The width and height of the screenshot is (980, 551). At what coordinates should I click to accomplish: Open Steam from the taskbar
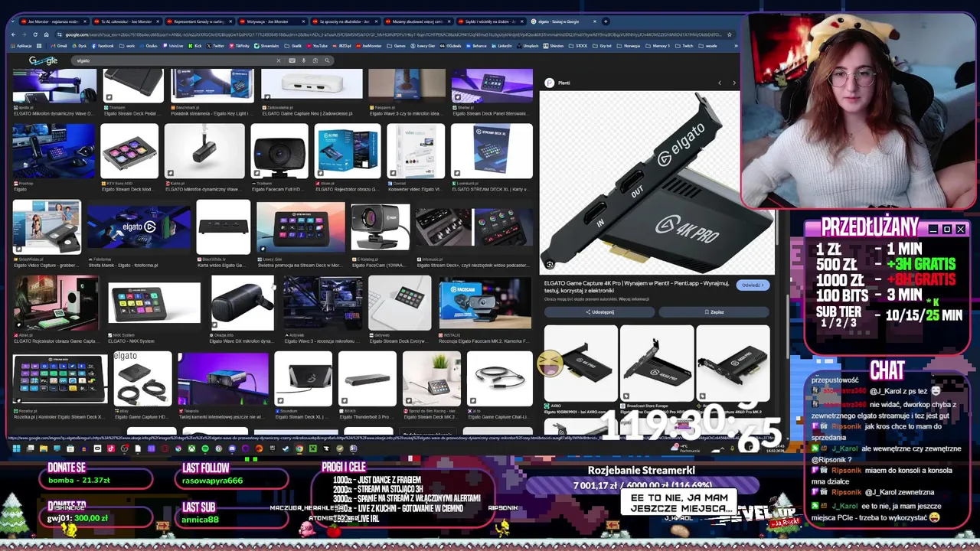(286, 448)
